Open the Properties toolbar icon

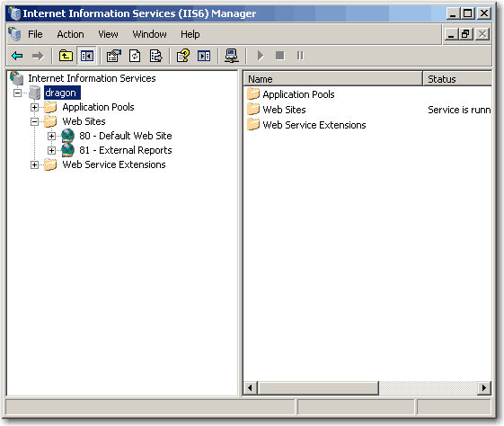[x=114, y=56]
